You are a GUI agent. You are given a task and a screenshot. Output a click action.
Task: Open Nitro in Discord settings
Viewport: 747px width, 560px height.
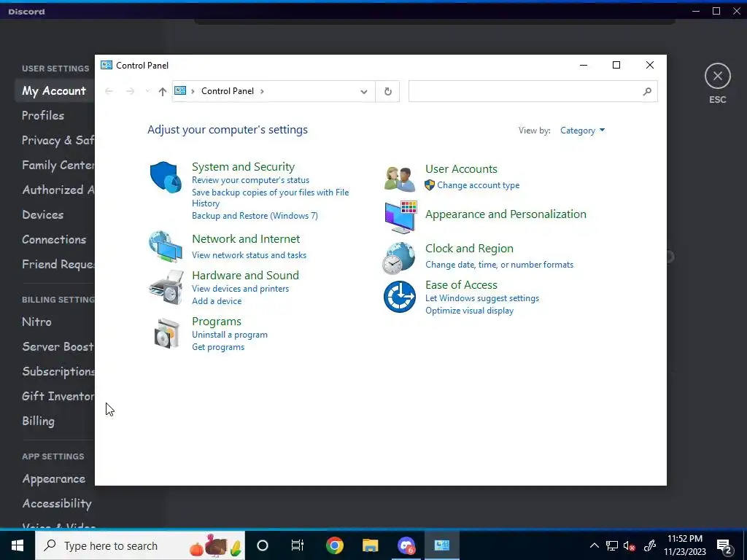point(36,322)
